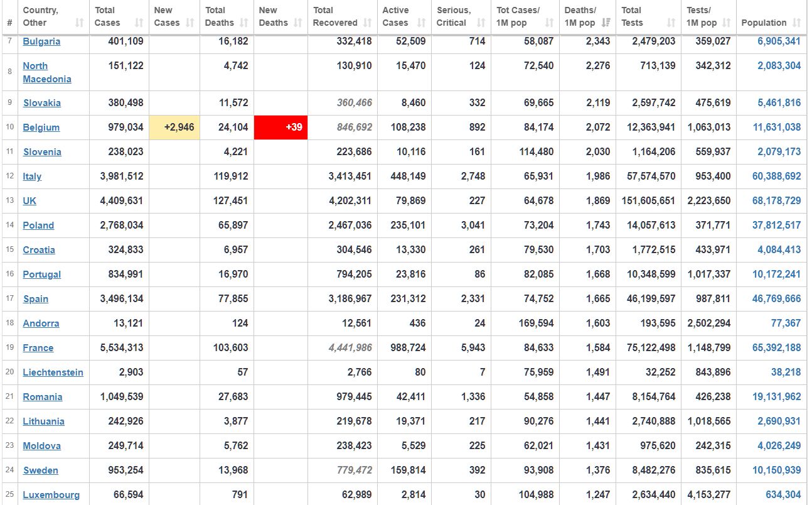The image size is (812, 505).
Task: Click Tests/1M pop sort icon
Action: (x=727, y=23)
